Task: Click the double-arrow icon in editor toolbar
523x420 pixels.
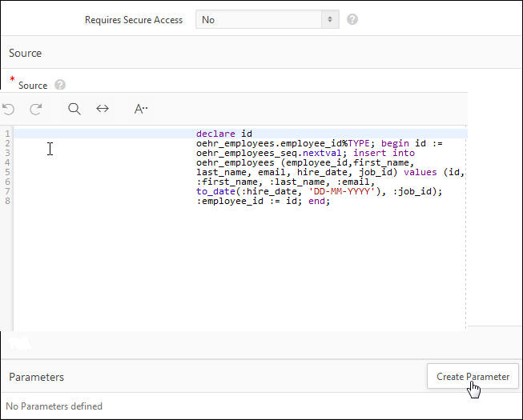Action: coord(103,109)
